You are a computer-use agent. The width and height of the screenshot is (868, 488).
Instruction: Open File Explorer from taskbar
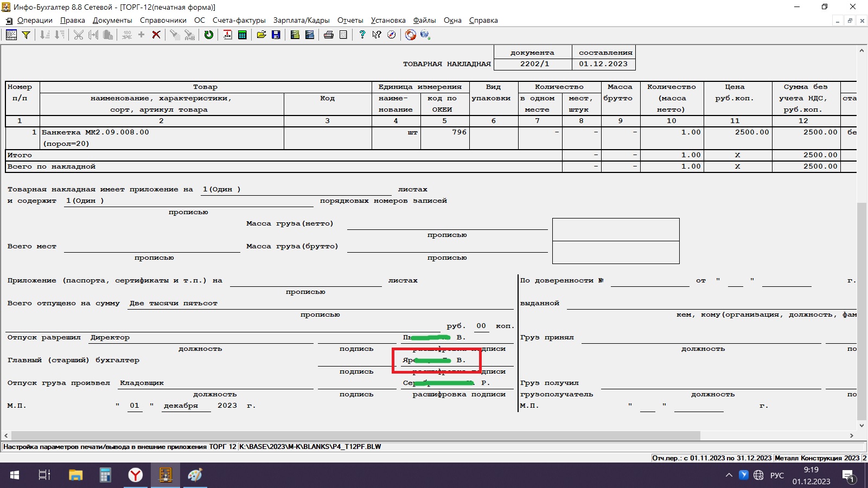click(75, 476)
